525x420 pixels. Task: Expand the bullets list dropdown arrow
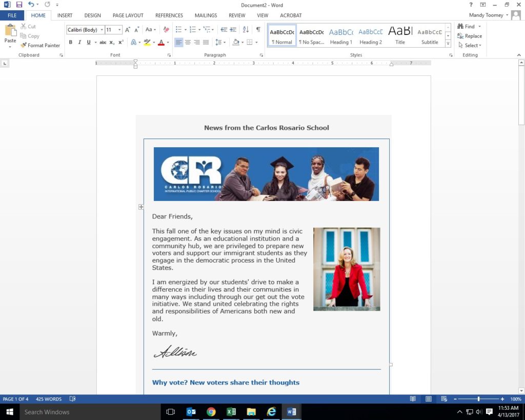[x=186, y=30]
